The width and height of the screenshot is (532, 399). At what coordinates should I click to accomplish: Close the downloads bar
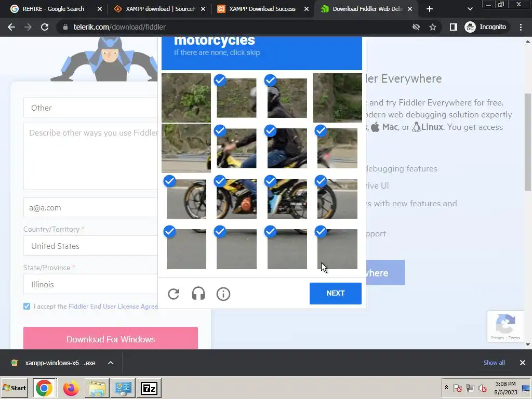(523, 363)
